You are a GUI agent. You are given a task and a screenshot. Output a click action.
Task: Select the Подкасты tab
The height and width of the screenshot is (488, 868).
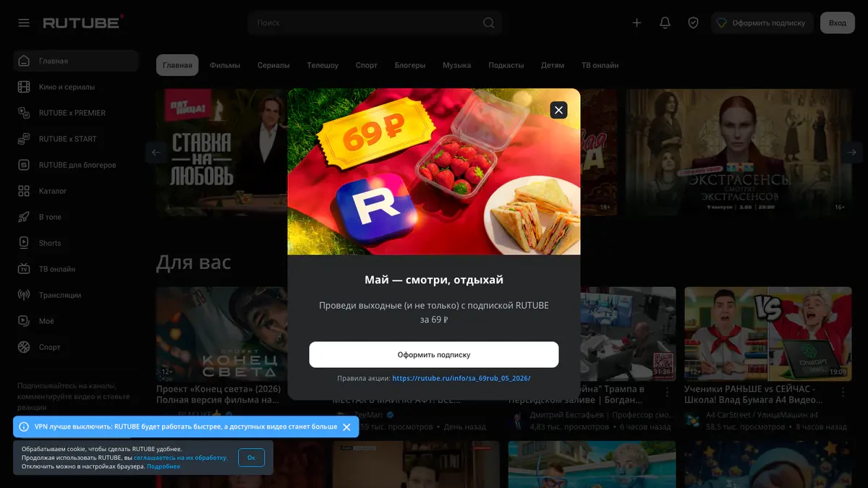[x=506, y=65]
